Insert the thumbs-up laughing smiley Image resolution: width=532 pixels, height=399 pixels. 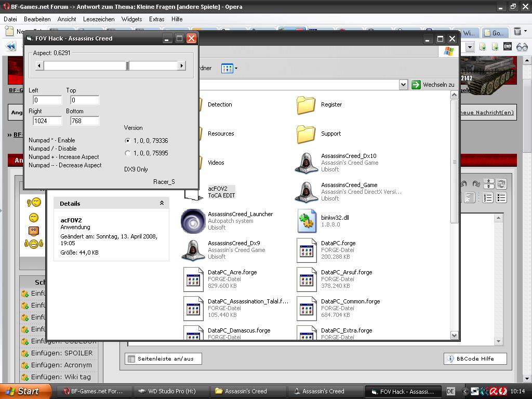pos(34,244)
